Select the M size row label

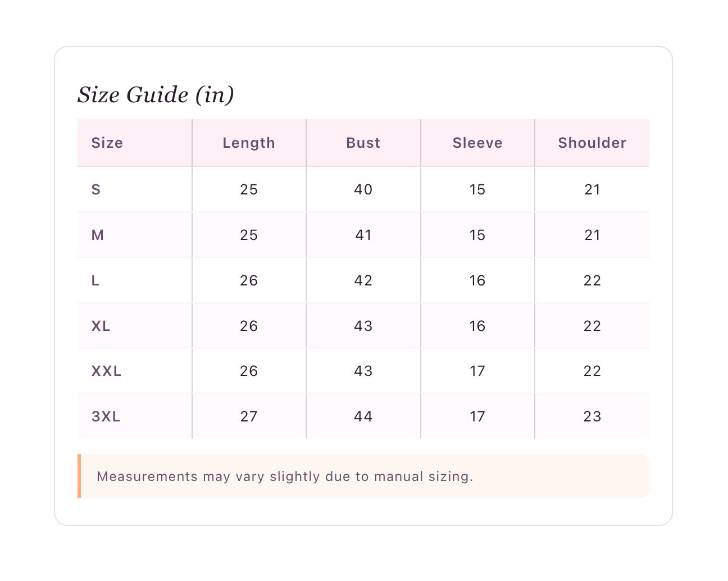[98, 235]
